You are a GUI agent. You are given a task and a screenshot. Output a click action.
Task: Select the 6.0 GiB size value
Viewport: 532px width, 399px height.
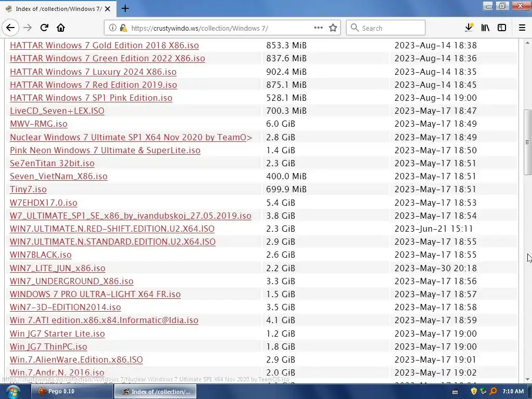tap(280, 124)
